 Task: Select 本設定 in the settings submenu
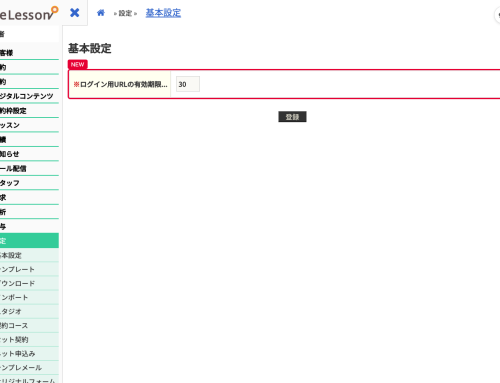tap(29, 255)
